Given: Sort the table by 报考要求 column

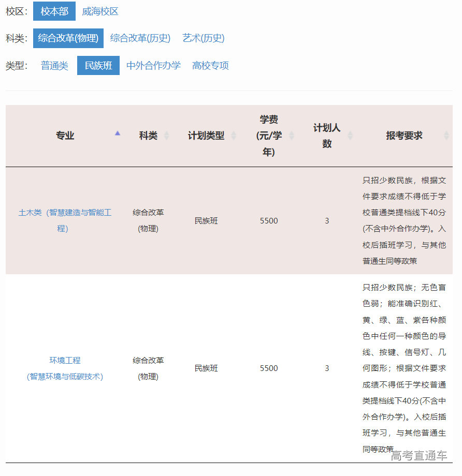Looking at the screenshot, I should click(446, 136).
